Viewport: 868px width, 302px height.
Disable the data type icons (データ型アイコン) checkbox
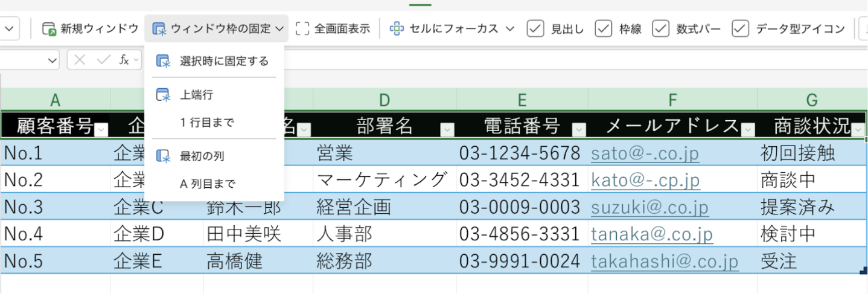[x=741, y=28]
